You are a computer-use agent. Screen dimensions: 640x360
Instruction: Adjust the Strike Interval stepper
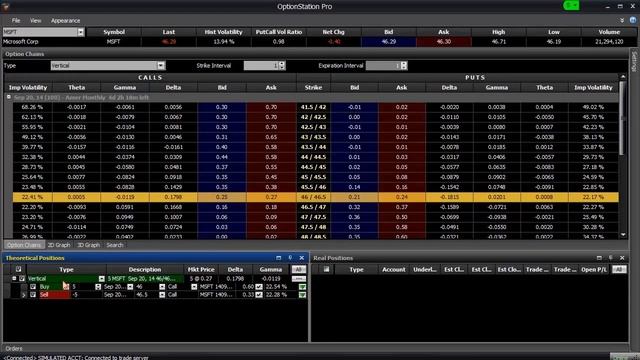(282, 65)
